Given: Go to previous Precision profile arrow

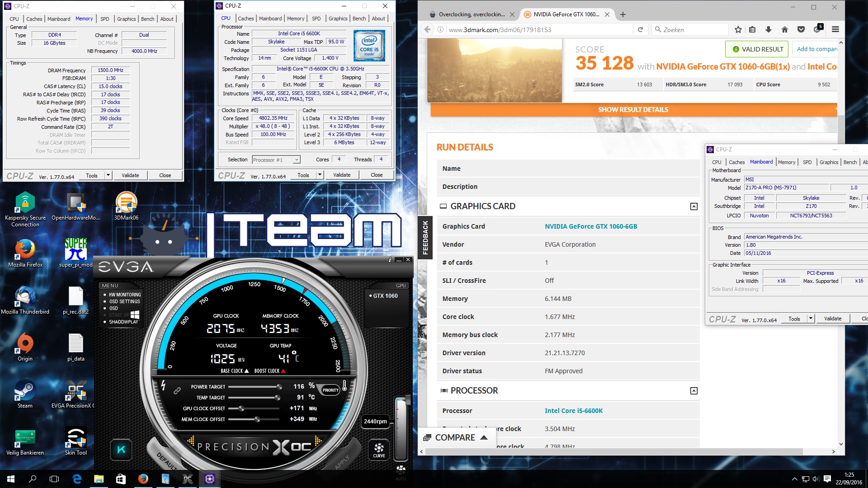Looking at the screenshot, I should [x=190, y=441].
